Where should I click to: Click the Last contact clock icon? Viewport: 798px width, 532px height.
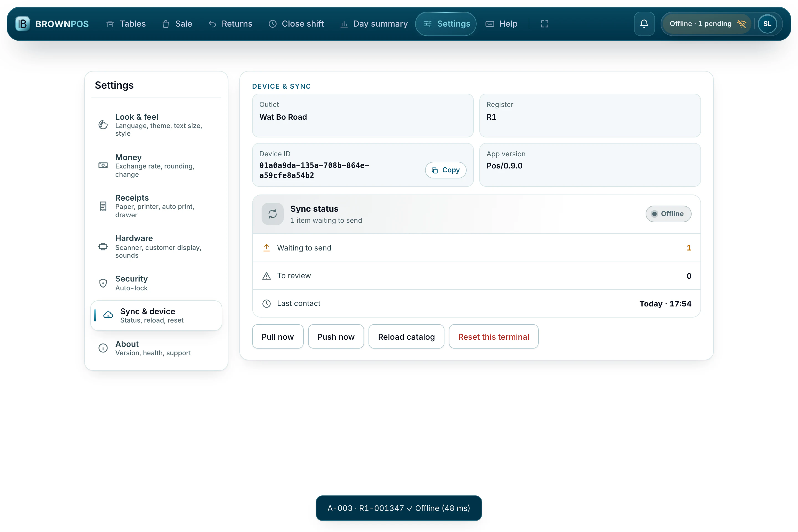click(x=267, y=304)
